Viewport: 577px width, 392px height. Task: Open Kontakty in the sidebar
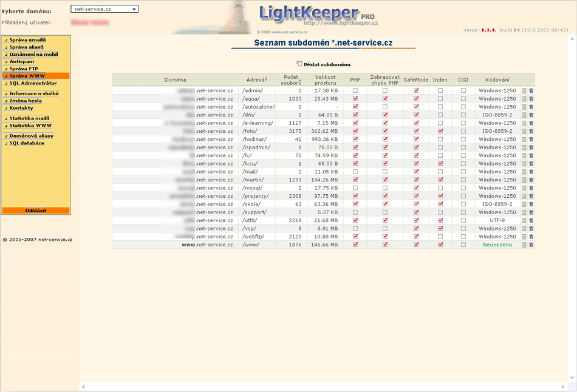tap(21, 108)
